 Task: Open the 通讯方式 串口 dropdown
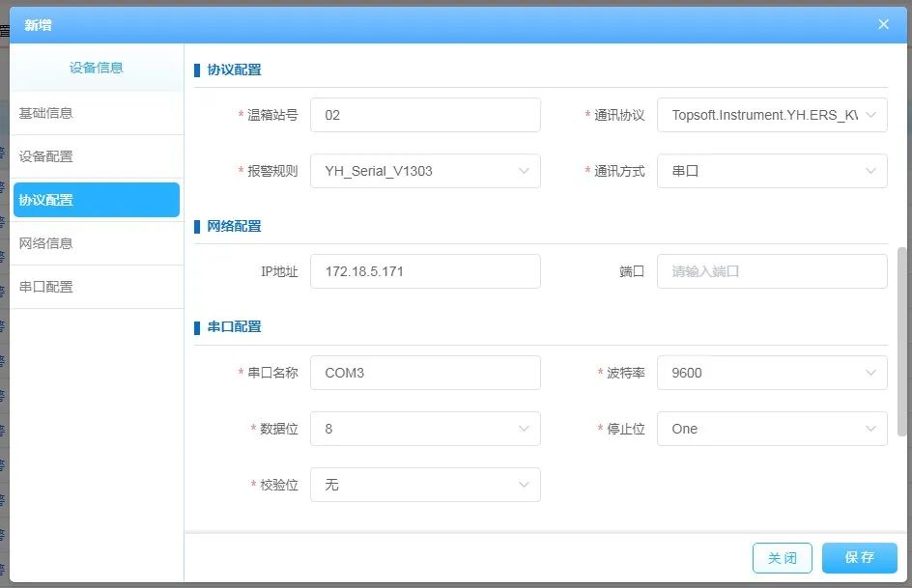(x=772, y=171)
